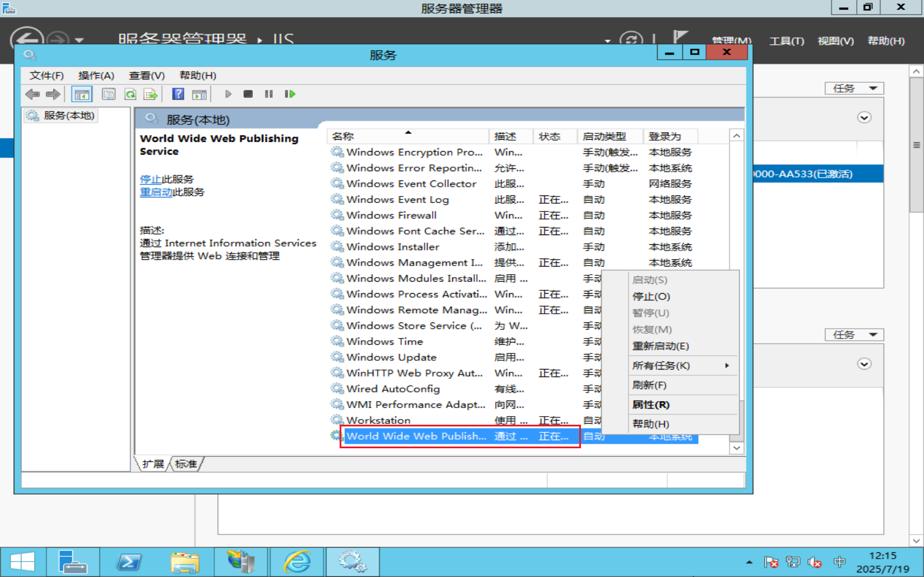Expand hidden icons in the system tray
Viewport: 924px width, 577px height.
[x=750, y=561]
